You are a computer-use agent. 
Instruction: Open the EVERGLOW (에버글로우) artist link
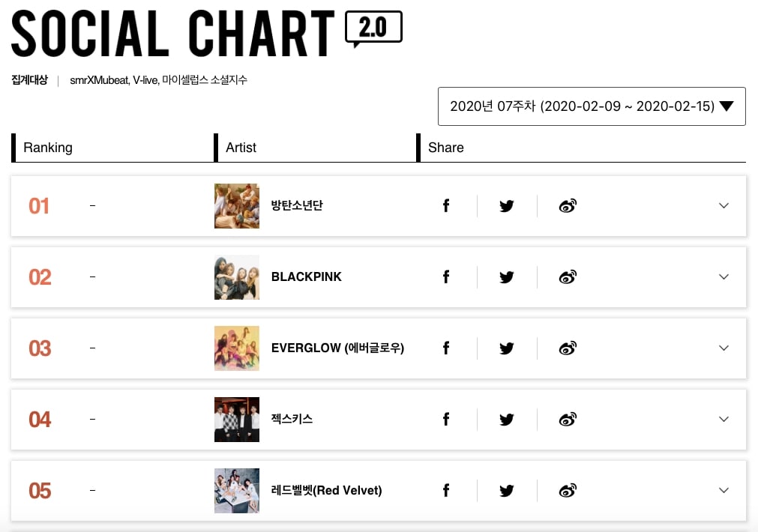click(337, 348)
